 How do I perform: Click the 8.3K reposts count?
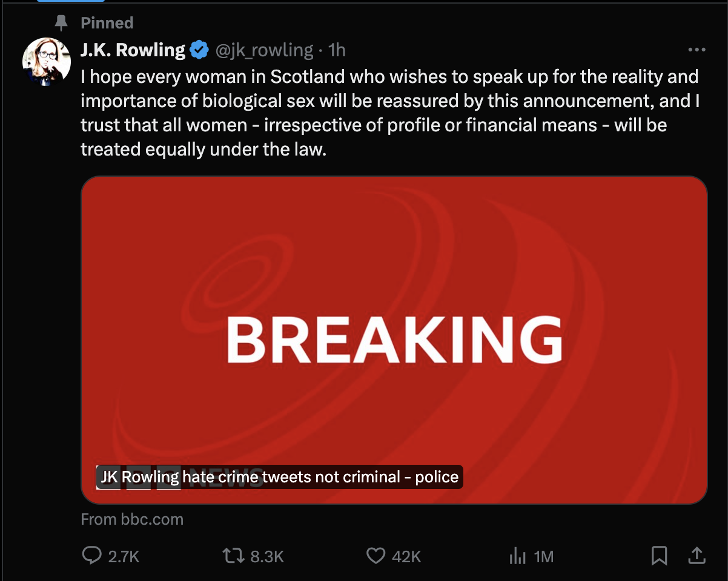[x=267, y=556]
